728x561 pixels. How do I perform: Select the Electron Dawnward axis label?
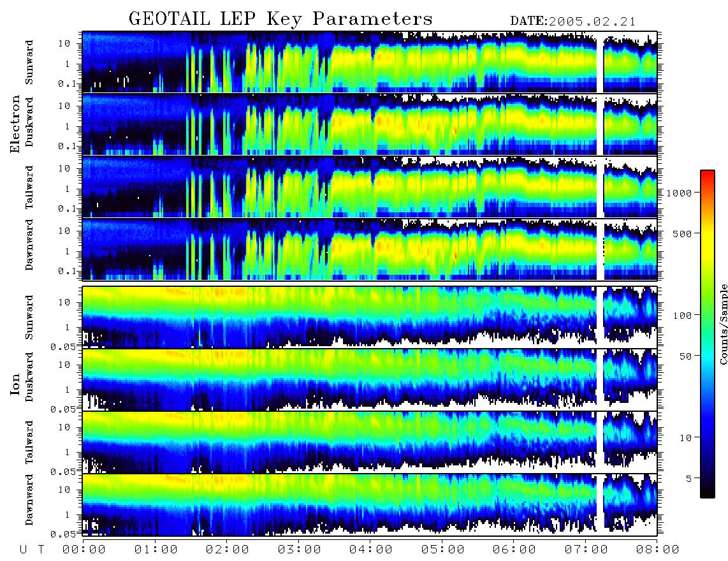pos(29,245)
